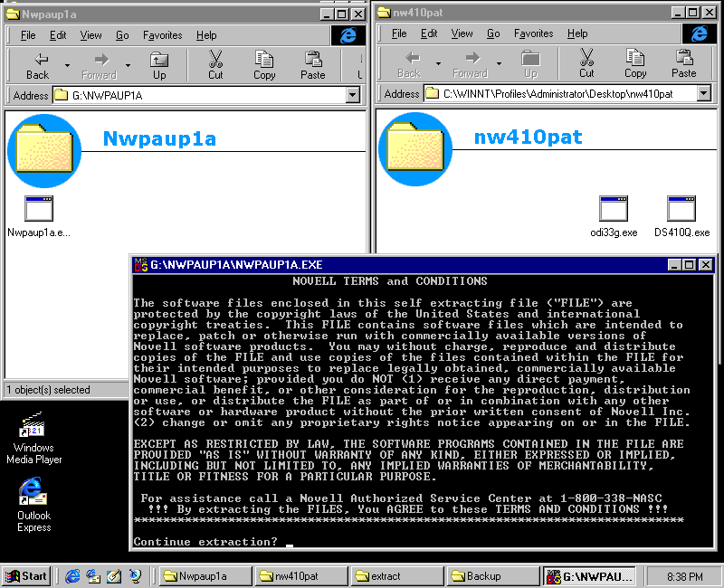This screenshot has width=724, height=588.
Task: Click the Internet Explorer logo in the Nwpaup1a window
Action: (348, 35)
